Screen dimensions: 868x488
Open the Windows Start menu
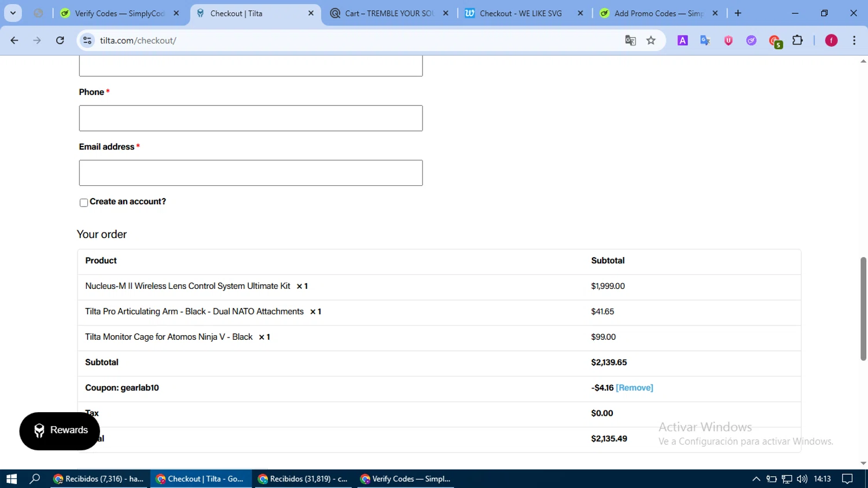[x=12, y=479]
